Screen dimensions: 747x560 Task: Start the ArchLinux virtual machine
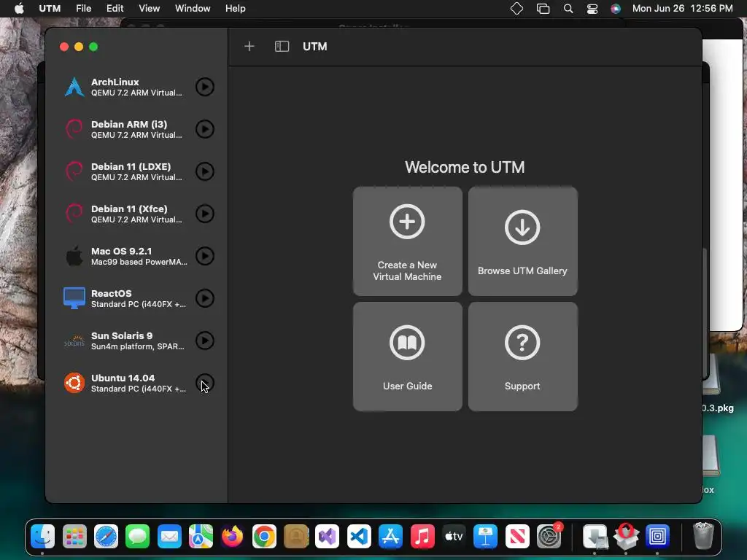pos(205,87)
